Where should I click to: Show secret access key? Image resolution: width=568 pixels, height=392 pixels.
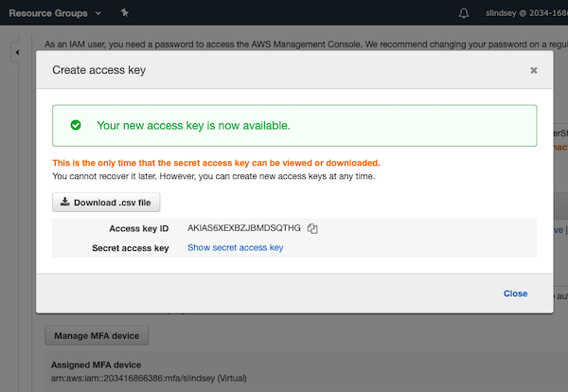236,247
